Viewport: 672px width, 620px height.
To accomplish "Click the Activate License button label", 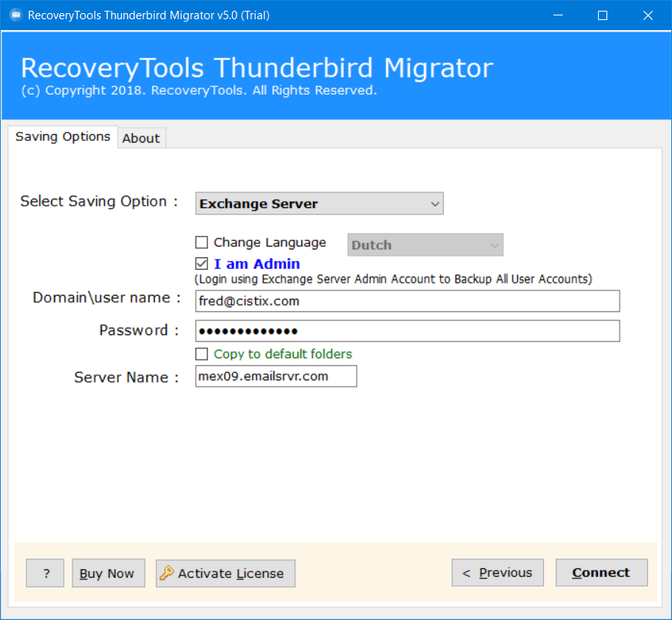I will (230, 573).
